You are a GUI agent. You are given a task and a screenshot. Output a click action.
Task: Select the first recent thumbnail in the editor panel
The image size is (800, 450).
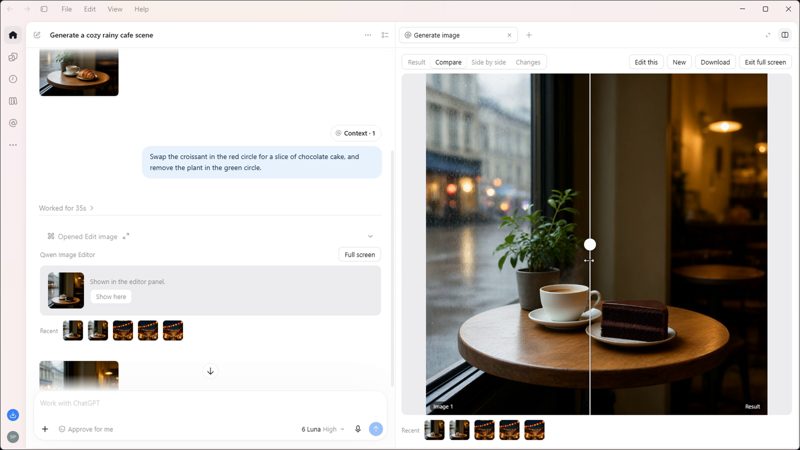435,430
